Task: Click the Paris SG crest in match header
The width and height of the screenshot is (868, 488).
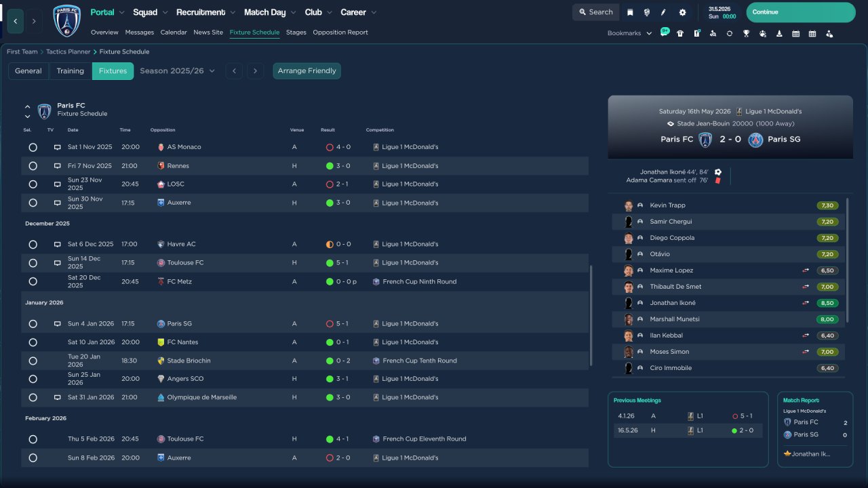Action: click(x=755, y=140)
